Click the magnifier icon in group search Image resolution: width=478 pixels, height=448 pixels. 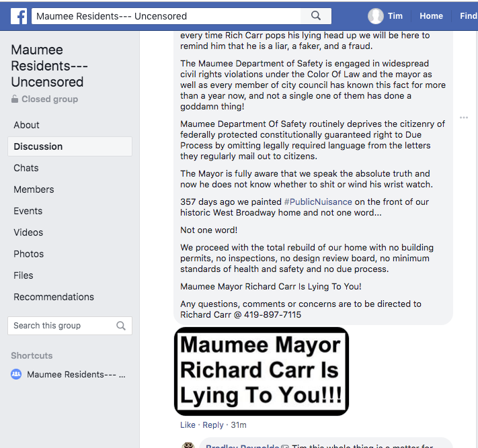tap(121, 326)
